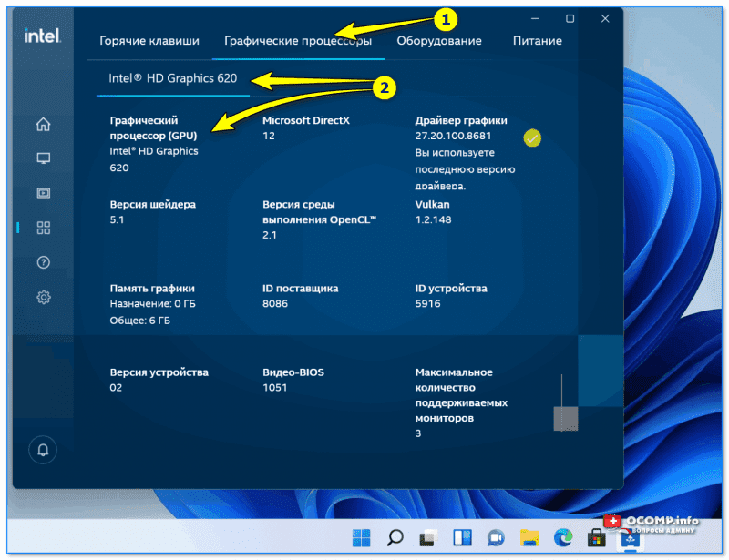
Task: Click the 'Драйвер графики' label
Action: 461,120
